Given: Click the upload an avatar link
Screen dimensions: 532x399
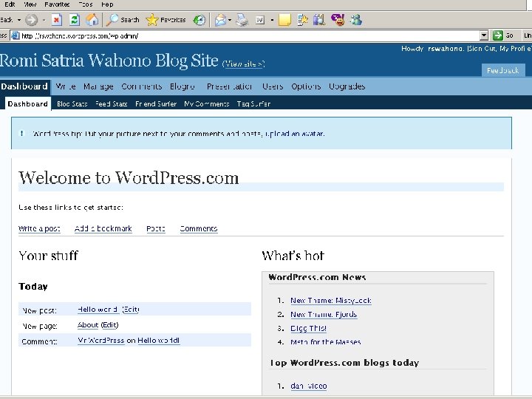Looking at the screenshot, I should click(295, 134).
